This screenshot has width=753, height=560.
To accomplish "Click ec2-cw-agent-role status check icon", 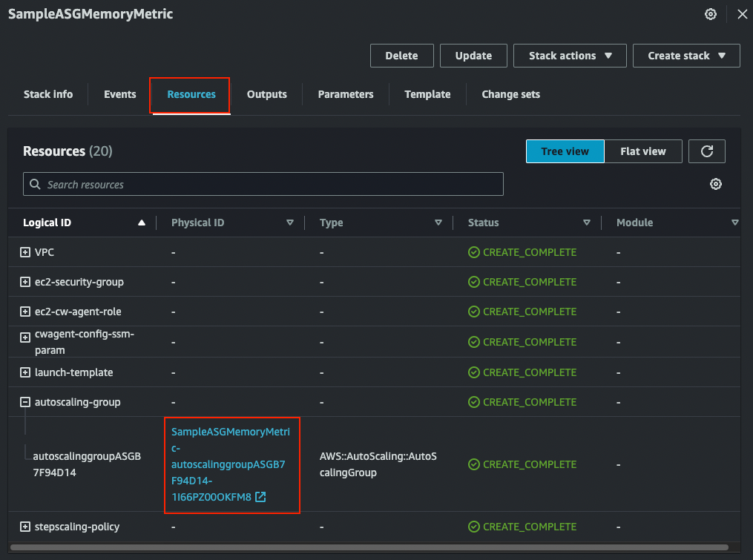I will point(473,312).
